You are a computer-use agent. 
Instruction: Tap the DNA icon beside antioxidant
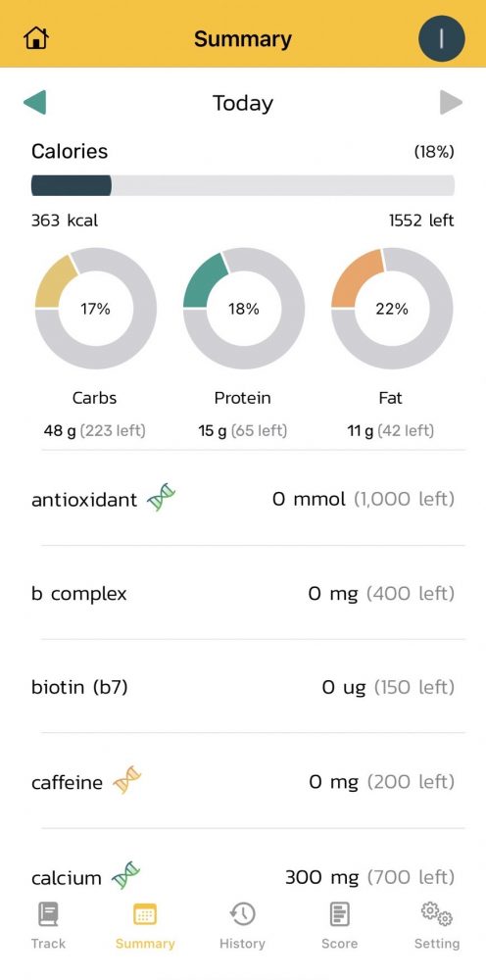click(161, 498)
